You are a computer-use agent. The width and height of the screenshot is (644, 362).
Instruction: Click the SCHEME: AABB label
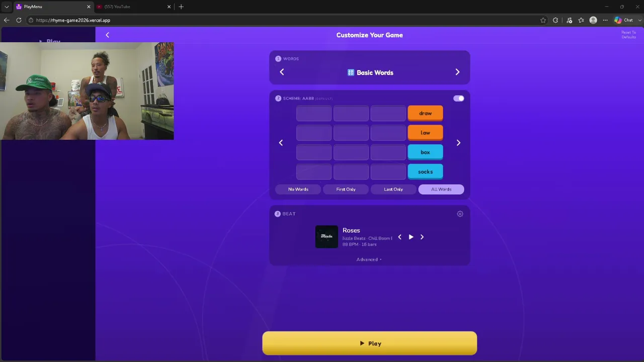tap(298, 99)
